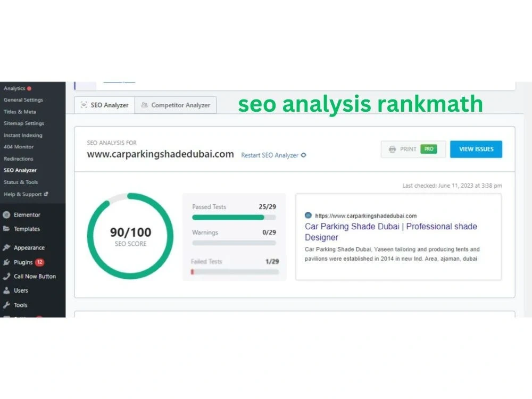532x399 pixels.
Task: Click the printer icon
Action: click(x=392, y=149)
